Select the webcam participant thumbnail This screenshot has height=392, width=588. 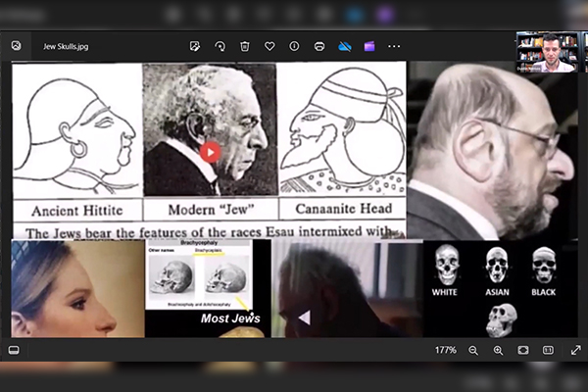point(547,52)
